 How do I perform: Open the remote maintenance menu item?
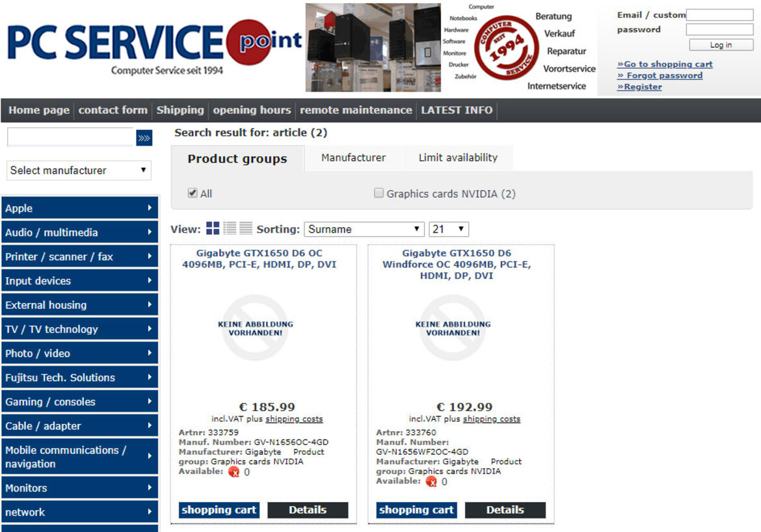click(356, 110)
